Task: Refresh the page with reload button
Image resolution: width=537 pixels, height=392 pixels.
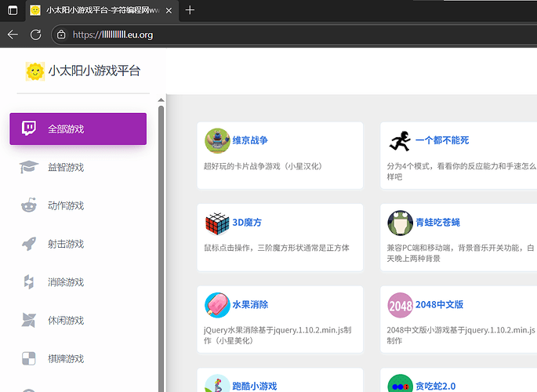Action: [36, 34]
